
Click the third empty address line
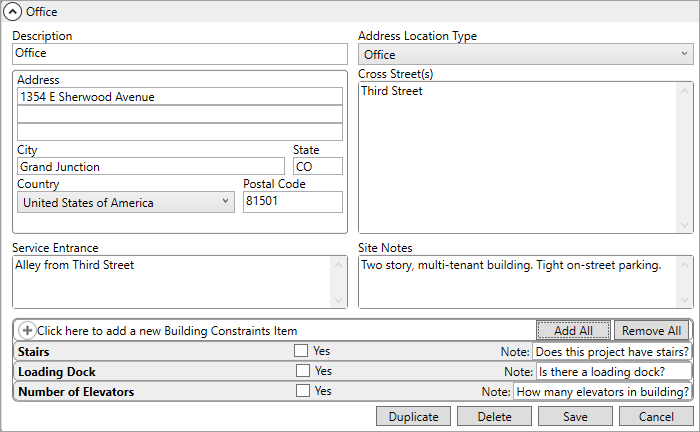point(180,132)
